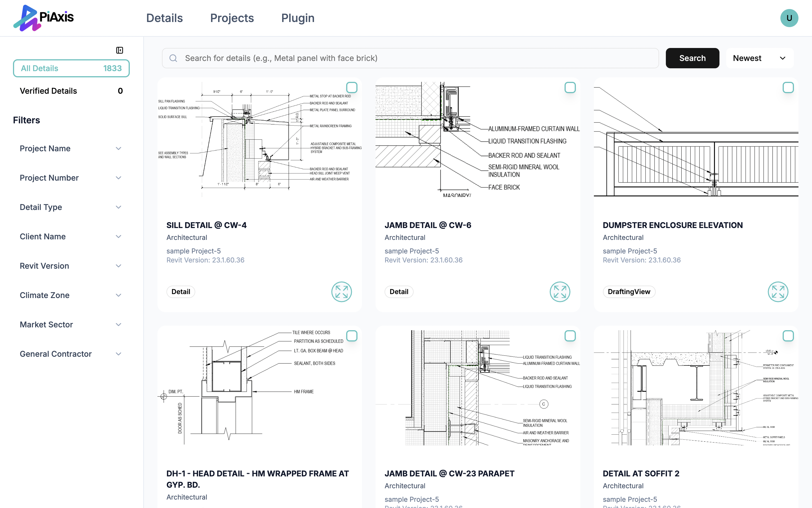Open the JAMB DETAIL @ CW-6 title

click(427, 225)
